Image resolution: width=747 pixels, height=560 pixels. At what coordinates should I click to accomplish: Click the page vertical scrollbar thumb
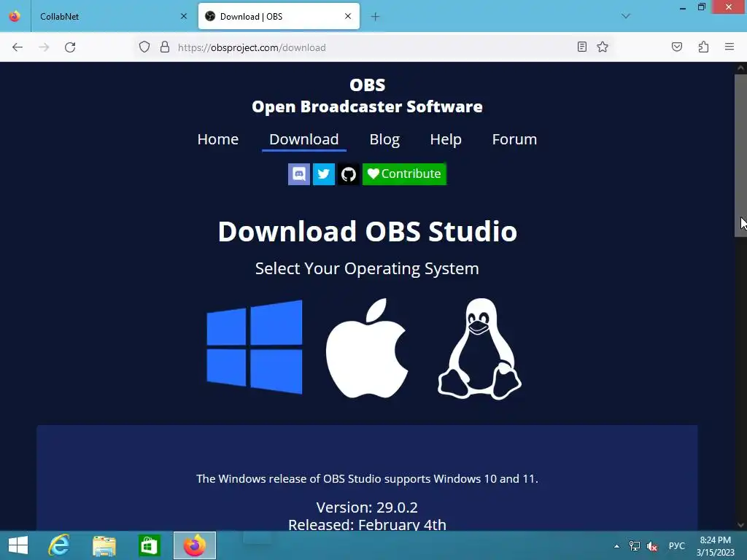point(740,155)
